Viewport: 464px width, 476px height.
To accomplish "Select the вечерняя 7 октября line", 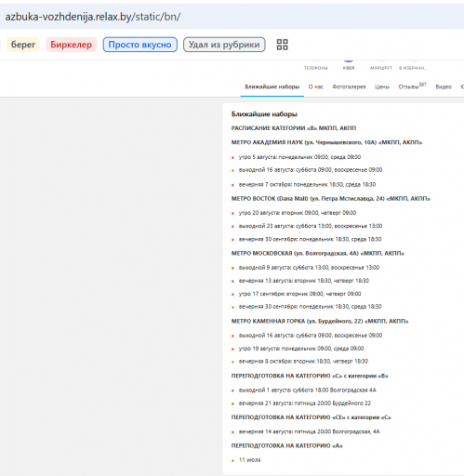I will (307, 184).
